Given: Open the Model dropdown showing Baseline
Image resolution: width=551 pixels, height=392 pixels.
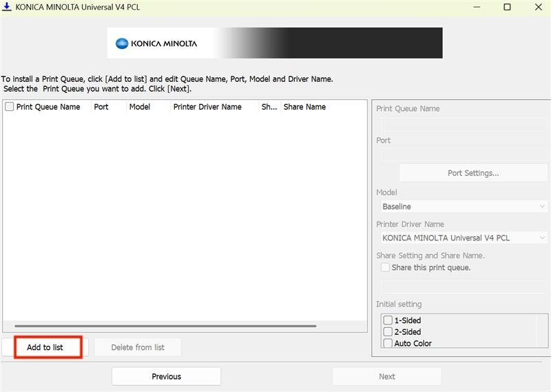Looking at the screenshot, I should tap(464, 207).
